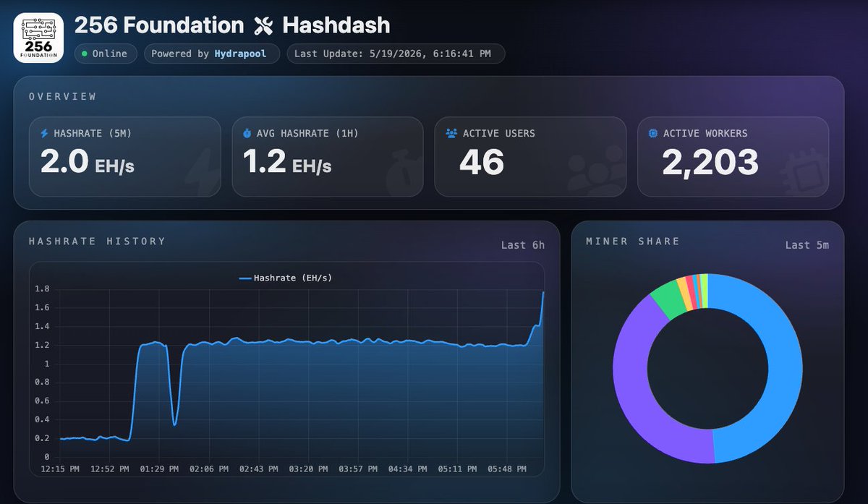This screenshot has height=504, width=868.
Task: Click the '03:20 PM' axis label
Action: [307, 469]
